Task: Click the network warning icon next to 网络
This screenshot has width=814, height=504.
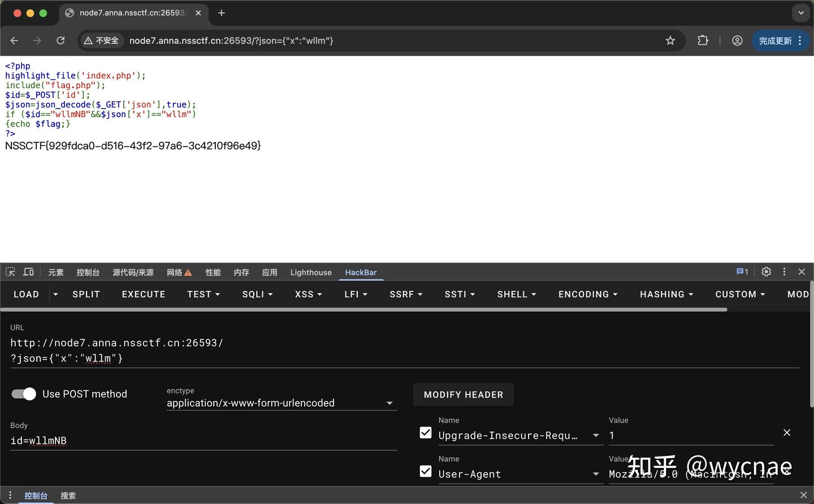Action: pos(188,272)
